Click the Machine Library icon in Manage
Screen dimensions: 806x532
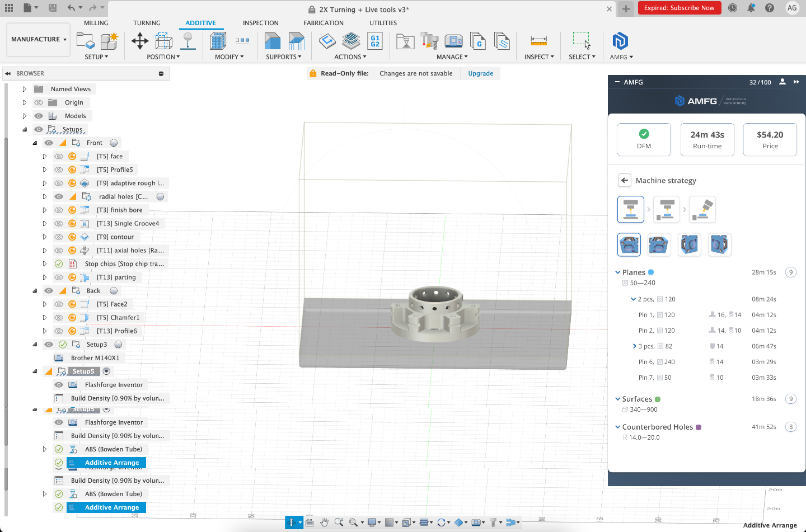click(x=453, y=41)
